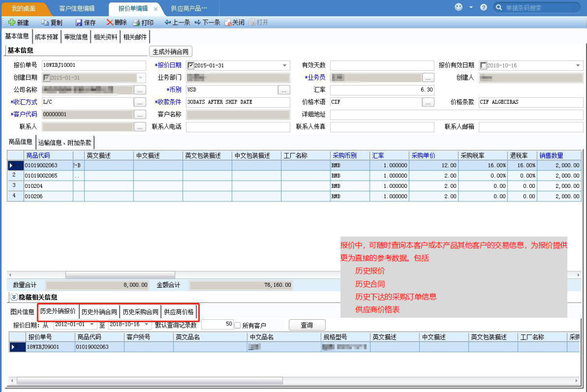Collapse the 隐藏相关信息 section

14,297
